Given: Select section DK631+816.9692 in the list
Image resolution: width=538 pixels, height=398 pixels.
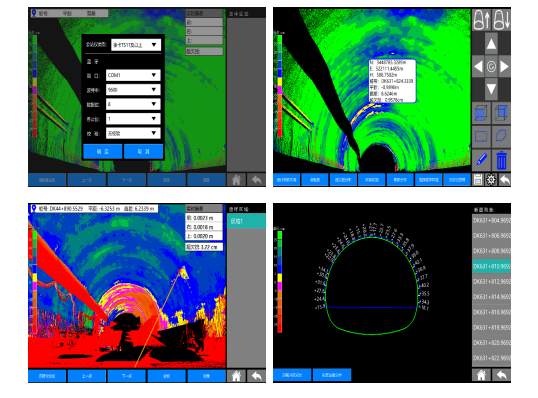Looking at the screenshot, I should point(492,312).
